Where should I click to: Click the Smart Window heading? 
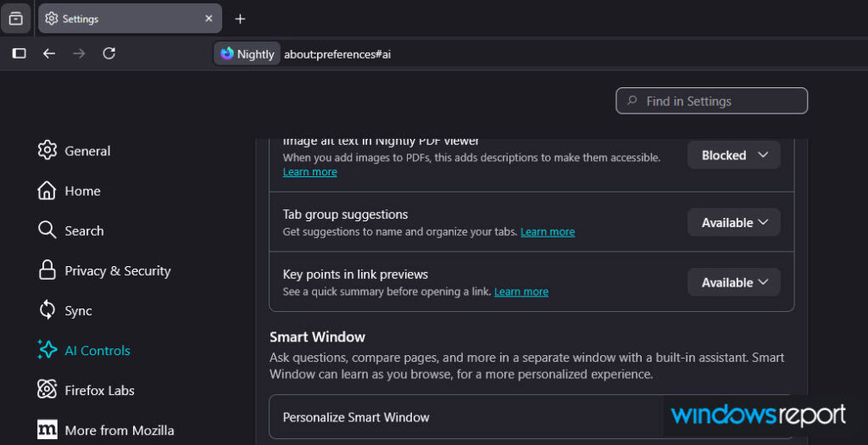pyautogui.click(x=317, y=337)
